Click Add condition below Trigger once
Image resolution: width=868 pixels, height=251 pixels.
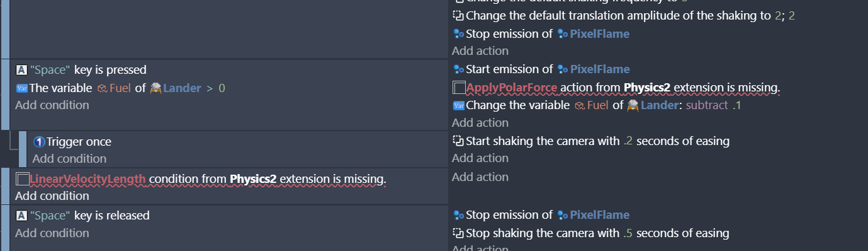click(x=69, y=158)
